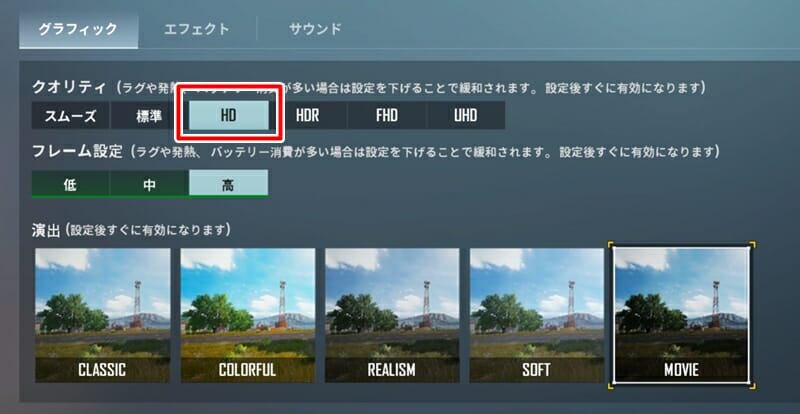Screen dimensions: 800x414
Task: Open the エフェクト tab
Action: tap(197, 29)
